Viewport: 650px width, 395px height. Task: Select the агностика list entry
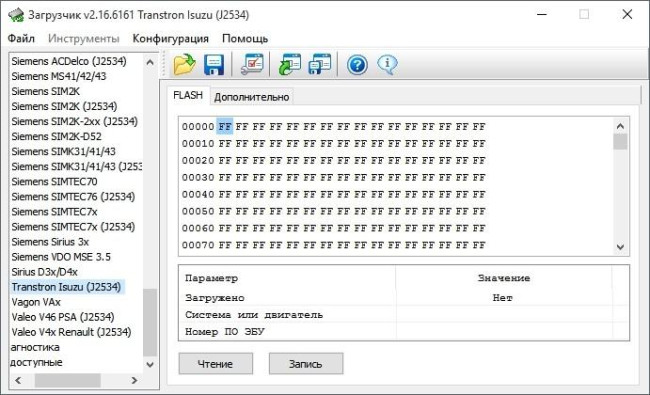(35, 347)
